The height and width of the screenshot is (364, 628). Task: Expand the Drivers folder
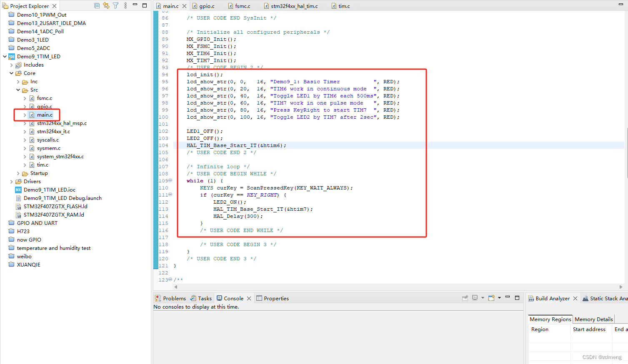pyautogui.click(x=11, y=181)
